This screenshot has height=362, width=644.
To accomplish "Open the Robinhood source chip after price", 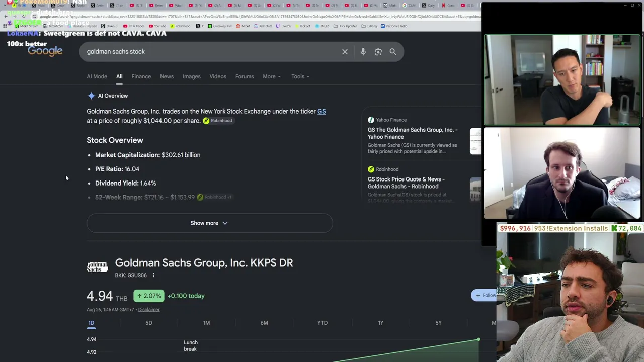I will click(x=218, y=121).
